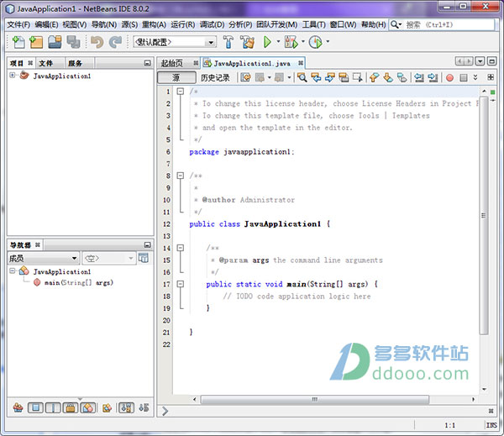Image resolution: width=504 pixels, height=436 pixels.
Task: Minimize the projects panel window group
Action: [147, 63]
